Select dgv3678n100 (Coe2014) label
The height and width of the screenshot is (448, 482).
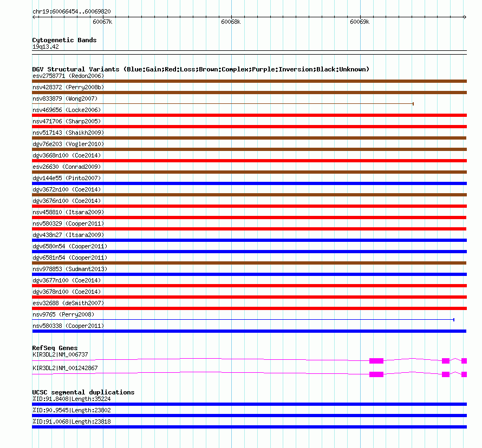tap(67, 292)
